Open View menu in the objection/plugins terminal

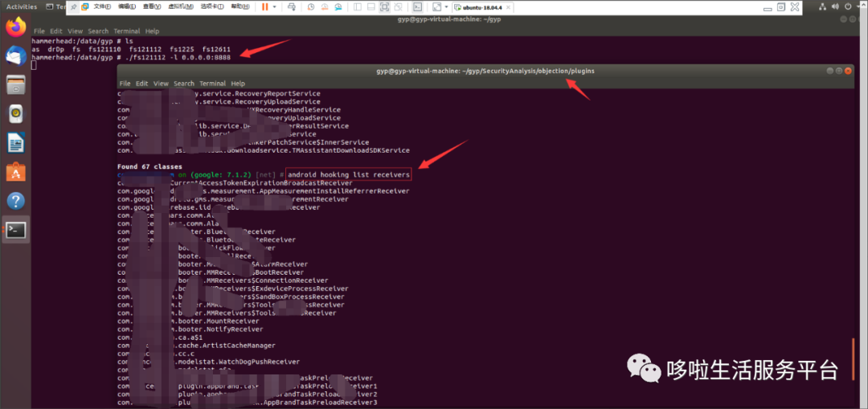[161, 84]
